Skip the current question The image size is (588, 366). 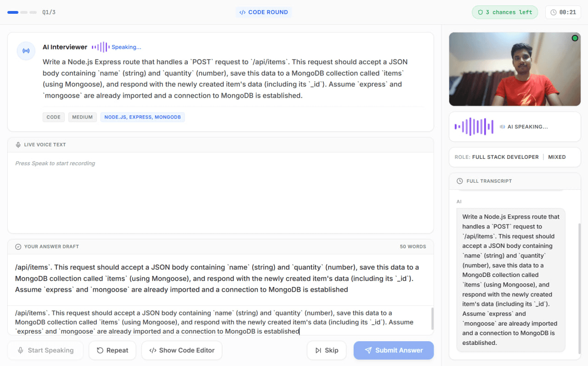[327, 350]
